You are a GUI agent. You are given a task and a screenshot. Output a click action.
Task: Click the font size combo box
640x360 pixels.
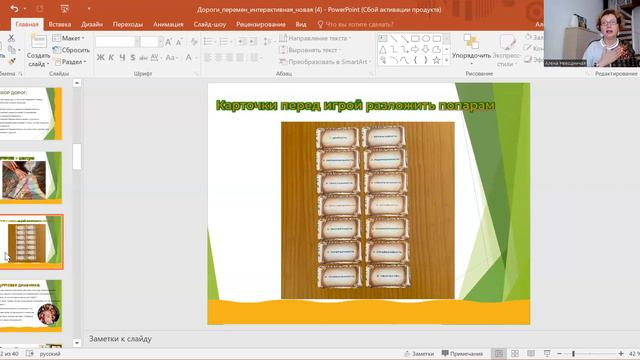tap(152, 42)
